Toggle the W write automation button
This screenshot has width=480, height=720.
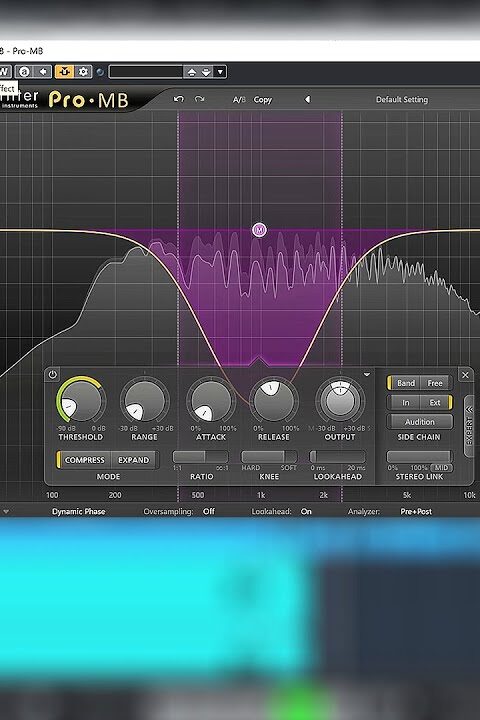click(x=4, y=72)
